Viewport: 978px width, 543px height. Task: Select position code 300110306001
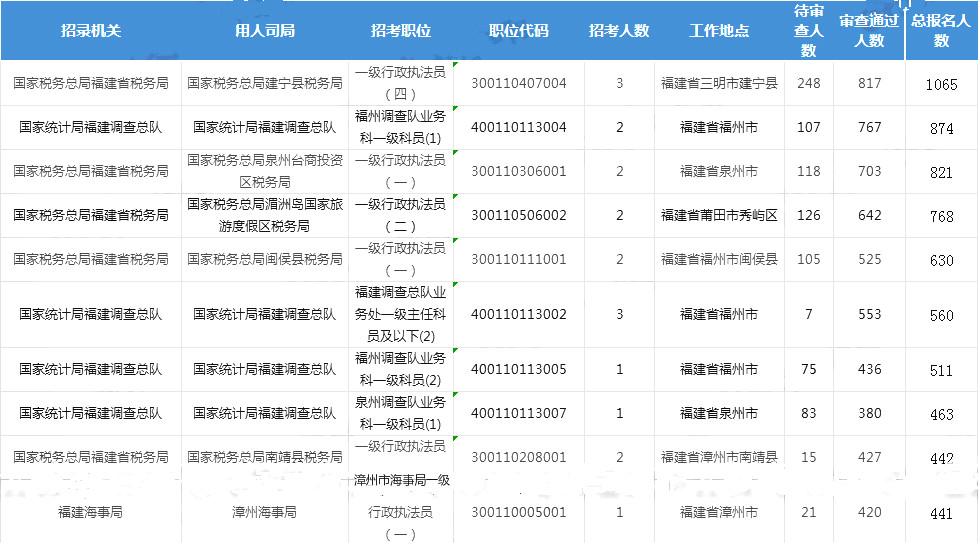click(x=519, y=171)
